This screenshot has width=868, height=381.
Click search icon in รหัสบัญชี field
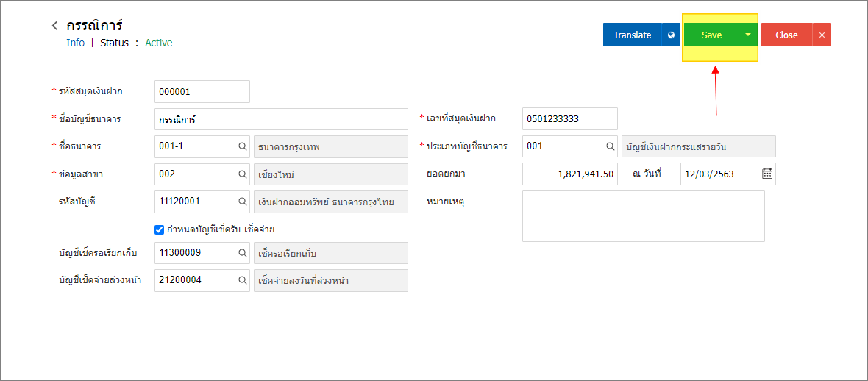tap(243, 202)
